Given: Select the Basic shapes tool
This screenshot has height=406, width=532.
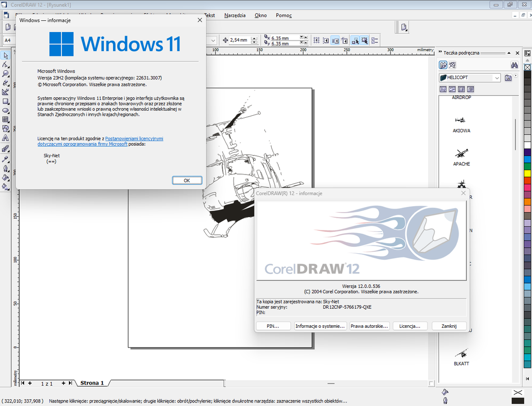Looking at the screenshot, I should point(6,129).
